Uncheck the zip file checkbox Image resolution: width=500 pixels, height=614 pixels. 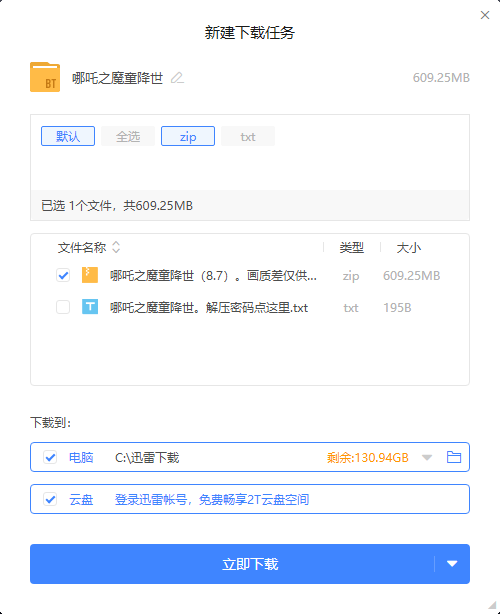(63, 275)
